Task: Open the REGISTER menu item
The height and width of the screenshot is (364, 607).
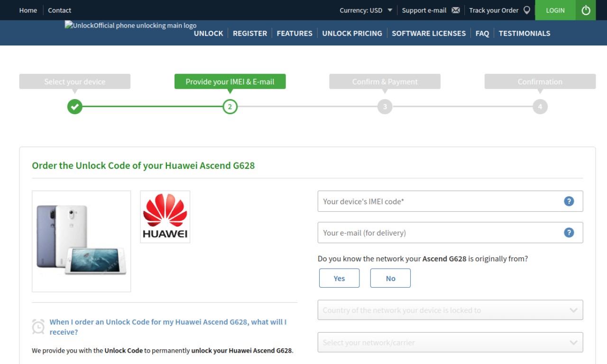Action: [250, 33]
